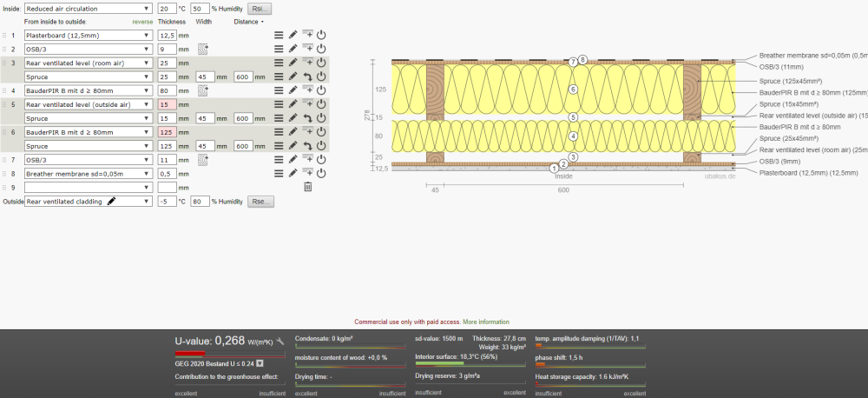Screen dimensions: 868x398
Task: Click the highlighted 125 thickness field of layer 6
Action: 167,132
